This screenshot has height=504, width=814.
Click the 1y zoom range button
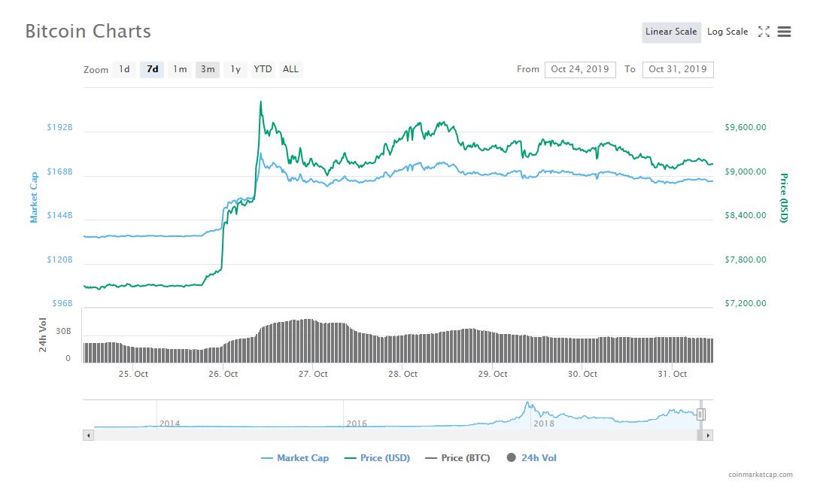pos(235,69)
